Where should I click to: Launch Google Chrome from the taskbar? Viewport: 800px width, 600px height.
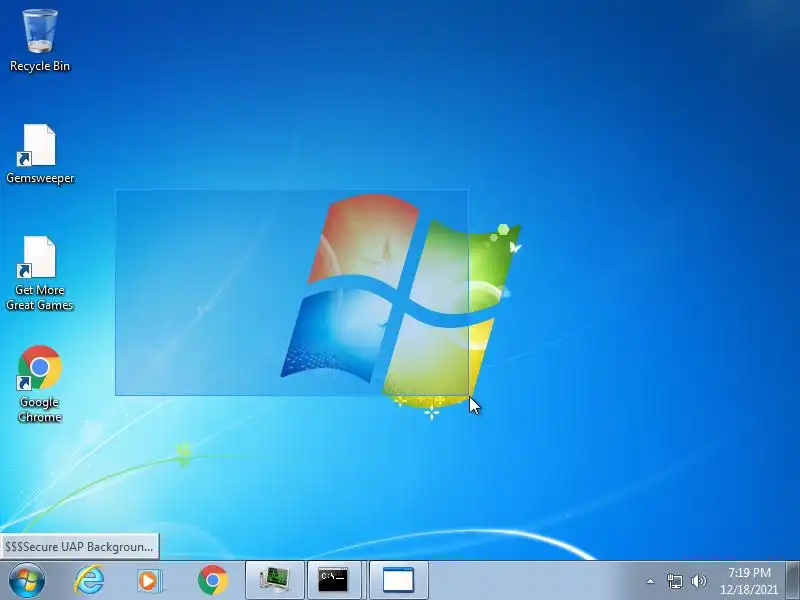[213, 581]
